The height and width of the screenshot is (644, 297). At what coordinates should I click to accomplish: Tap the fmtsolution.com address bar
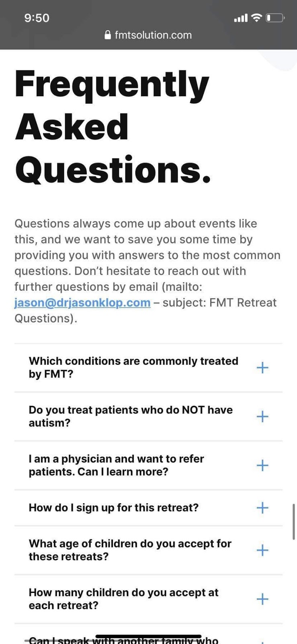pos(153,35)
